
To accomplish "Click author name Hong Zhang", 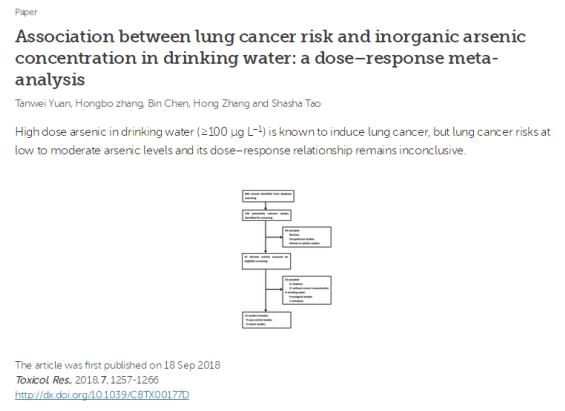I will [221, 103].
